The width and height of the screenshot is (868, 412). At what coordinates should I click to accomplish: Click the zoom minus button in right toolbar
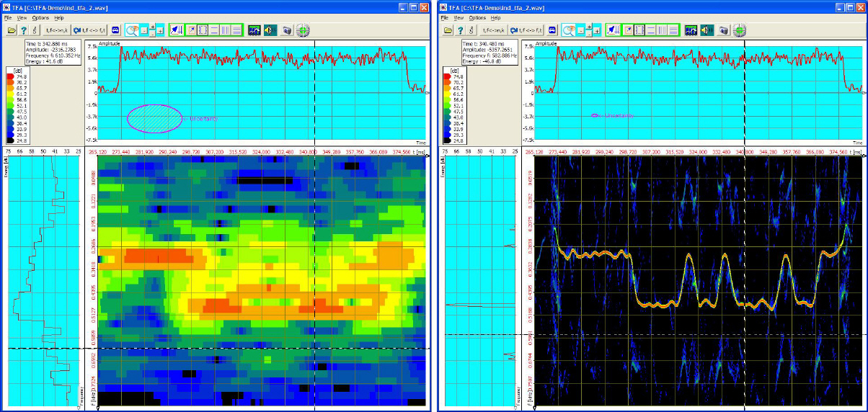click(580, 30)
